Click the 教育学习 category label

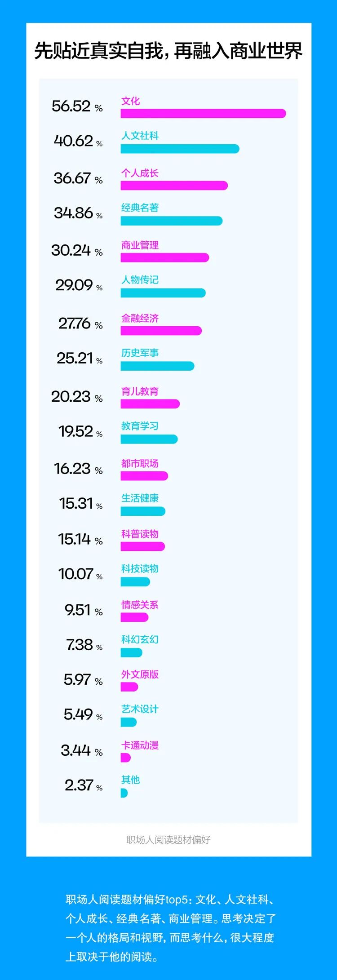coord(140,426)
